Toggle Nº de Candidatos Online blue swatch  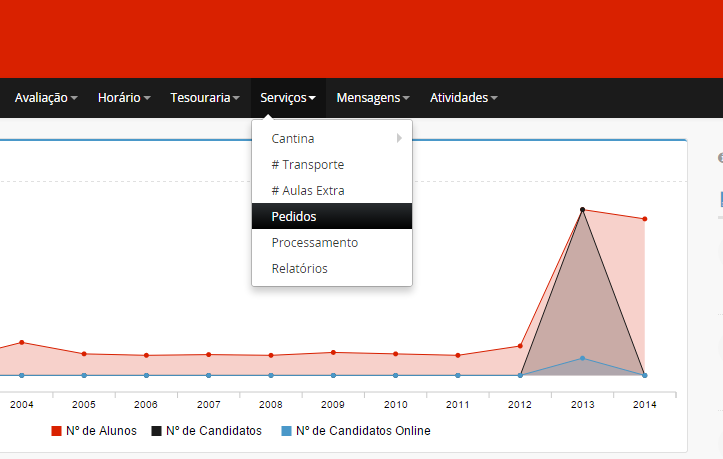pyautogui.click(x=286, y=431)
